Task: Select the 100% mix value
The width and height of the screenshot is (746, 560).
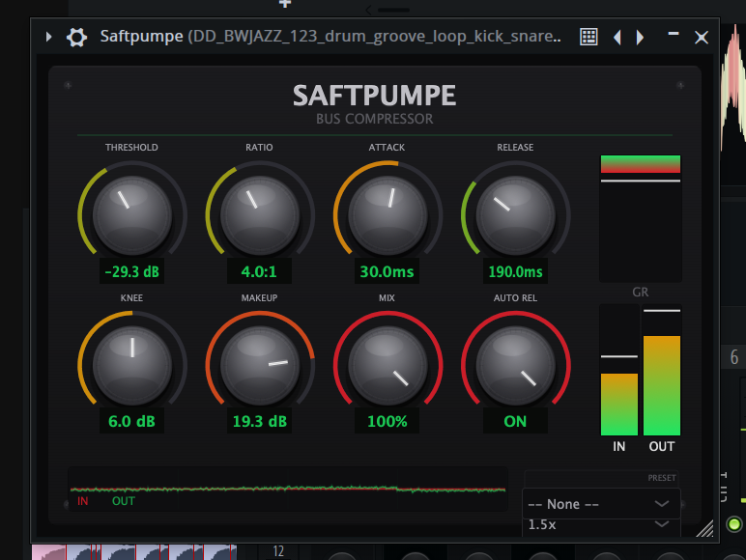Action: (x=387, y=421)
